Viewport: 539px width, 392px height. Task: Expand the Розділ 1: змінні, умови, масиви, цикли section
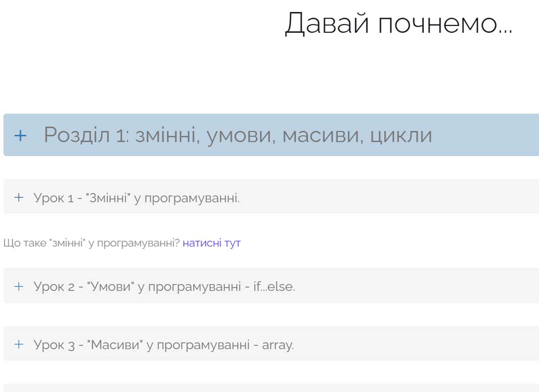coord(271,135)
